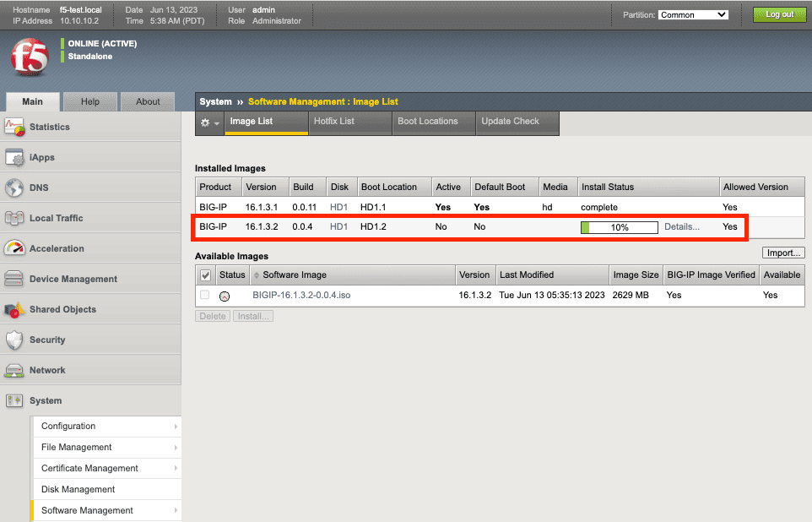The image size is (812, 522).
Task: Click the Security shield icon
Action: click(14, 340)
